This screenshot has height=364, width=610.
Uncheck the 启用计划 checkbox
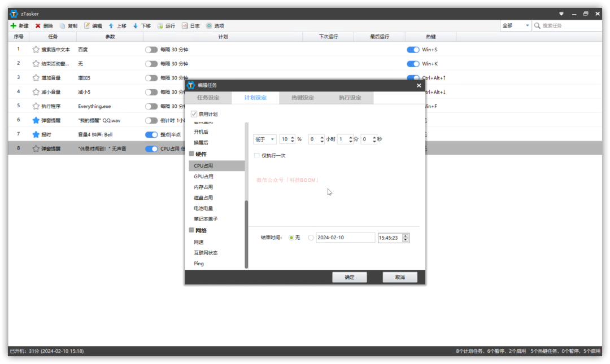tap(194, 114)
